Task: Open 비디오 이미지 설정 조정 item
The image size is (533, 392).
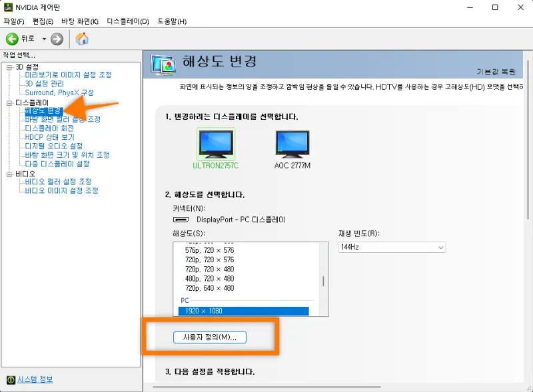Action: click(x=61, y=190)
